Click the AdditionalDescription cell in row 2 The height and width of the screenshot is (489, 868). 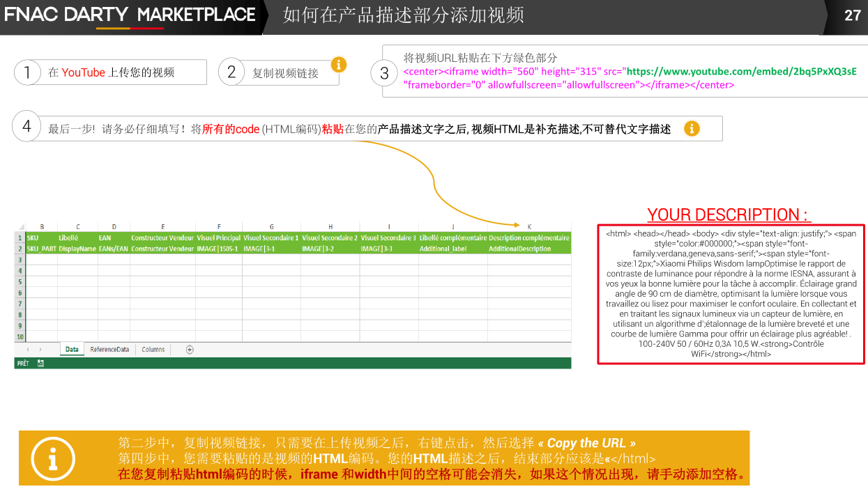(x=519, y=249)
